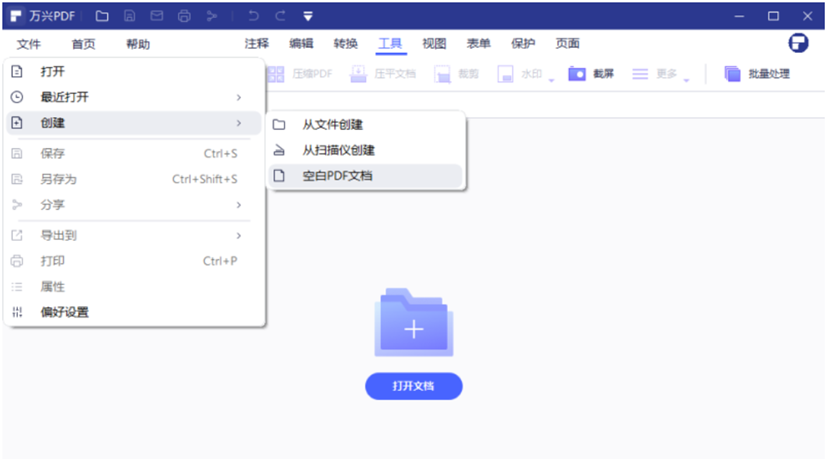Open 偏好设置 preferences
Image resolution: width=831 pixels, height=459 pixels.
[134, 312]
